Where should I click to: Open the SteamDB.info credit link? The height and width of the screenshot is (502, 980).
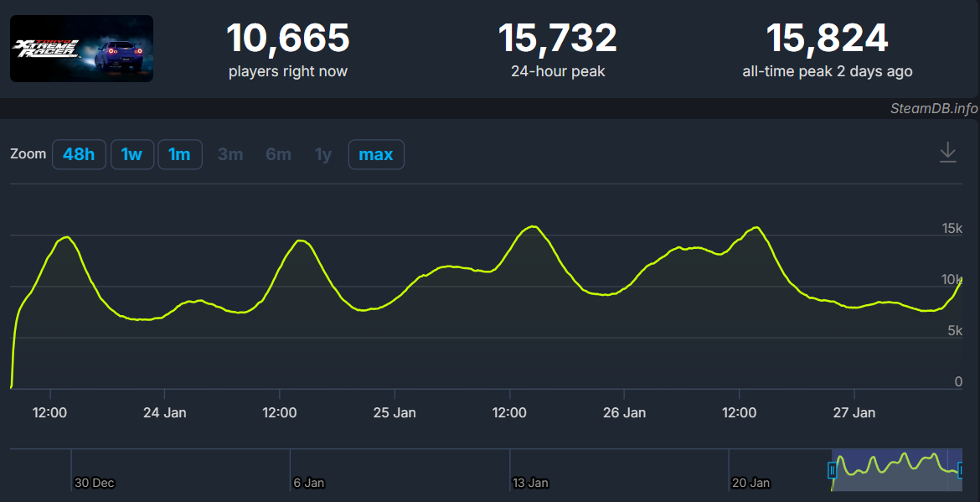point(933,109)
